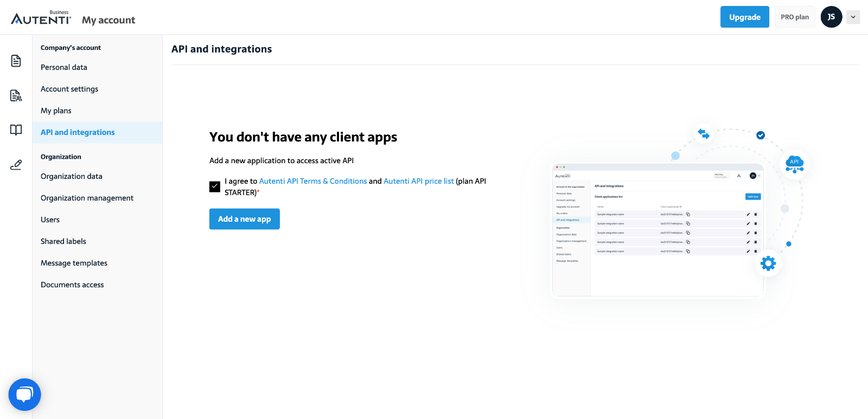
Task: Click the PRO plan button
Action: click(x=795, y=17)
